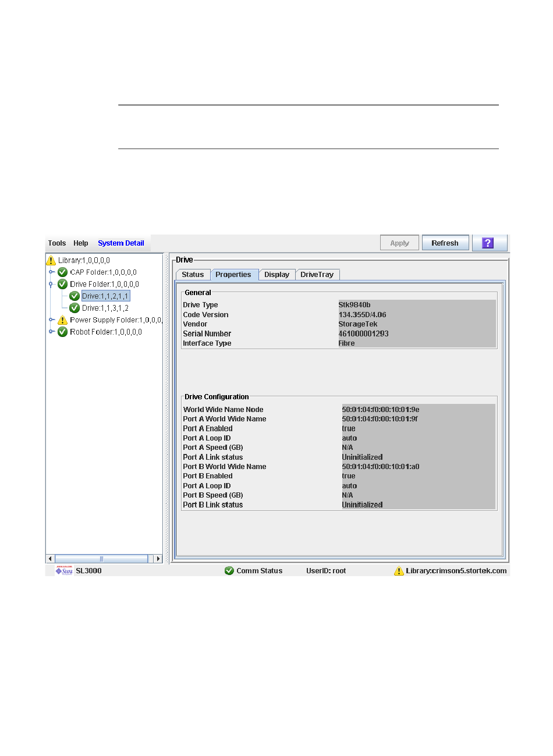Click the Library warning triangle icon in tree
This screenshot has height=756, width=553.
[51, 260]
